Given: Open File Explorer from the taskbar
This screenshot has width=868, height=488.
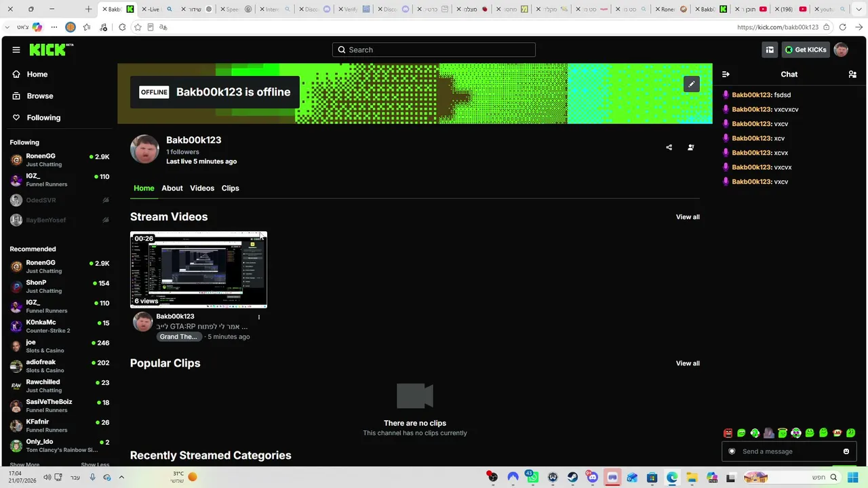Looking at the screenshot, I should tap(692, 477).
